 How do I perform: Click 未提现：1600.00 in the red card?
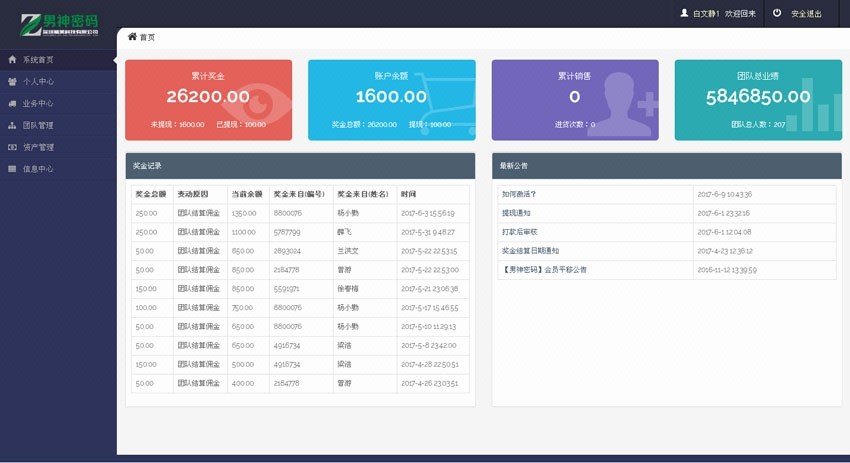177,124
